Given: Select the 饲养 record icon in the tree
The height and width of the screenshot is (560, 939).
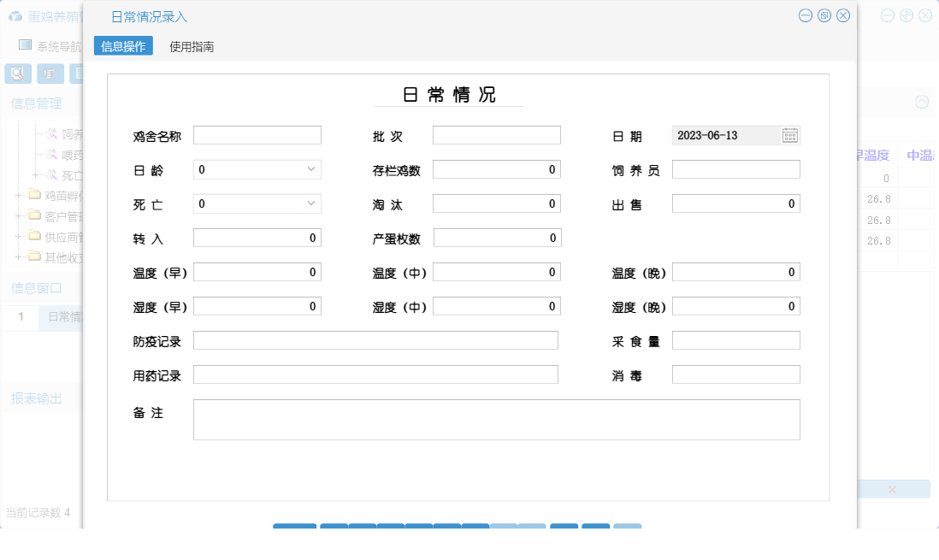Looking at the screenshot, I should tap(51, 133).
